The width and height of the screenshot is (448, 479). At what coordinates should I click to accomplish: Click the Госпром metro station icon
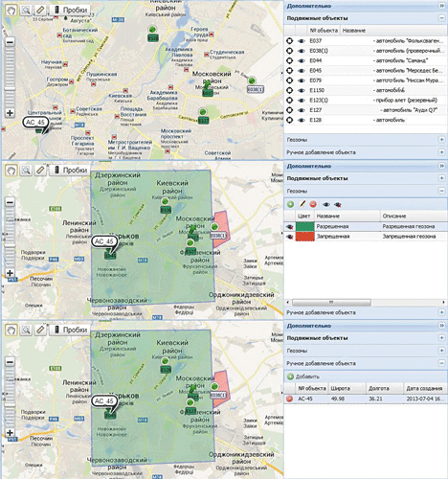pyautogui.click(x=72, y=81)
